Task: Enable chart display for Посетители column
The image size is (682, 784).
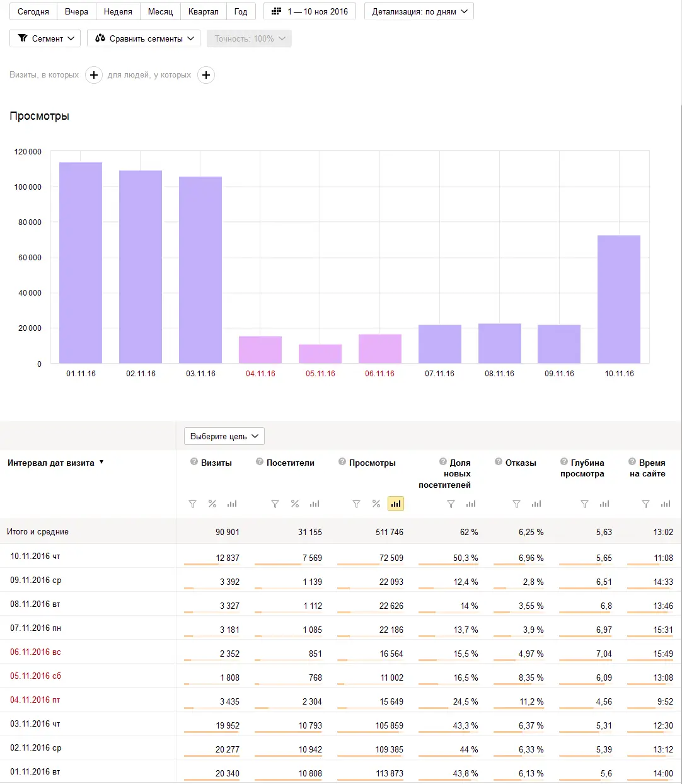Action: [x=315, y=504]
